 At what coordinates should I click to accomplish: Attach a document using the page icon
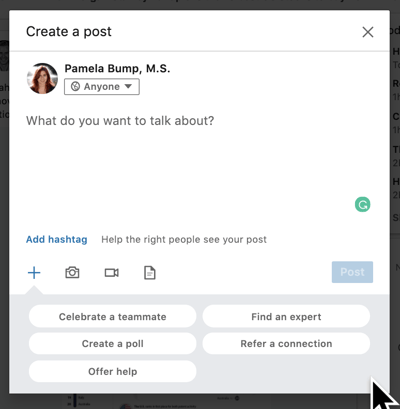(x=150, y=273)
